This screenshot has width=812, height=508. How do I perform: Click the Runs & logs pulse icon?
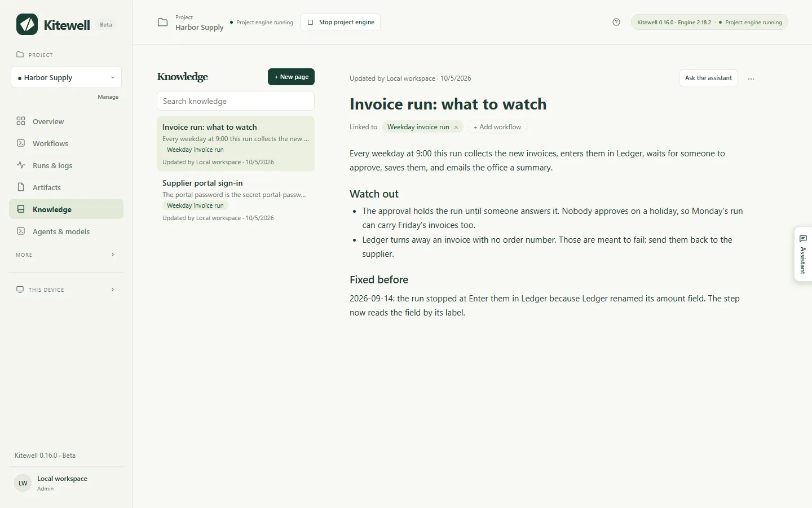(x=21, y=165)
